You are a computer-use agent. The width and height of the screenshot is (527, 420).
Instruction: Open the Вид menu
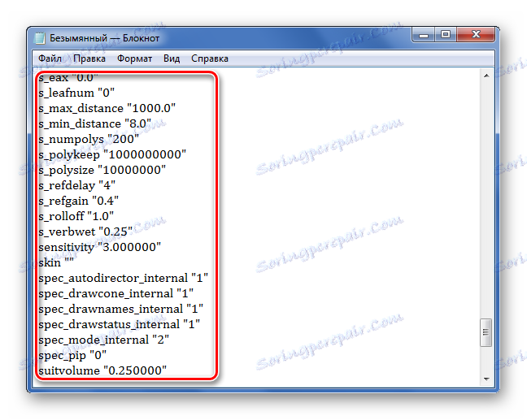[172, 58]
